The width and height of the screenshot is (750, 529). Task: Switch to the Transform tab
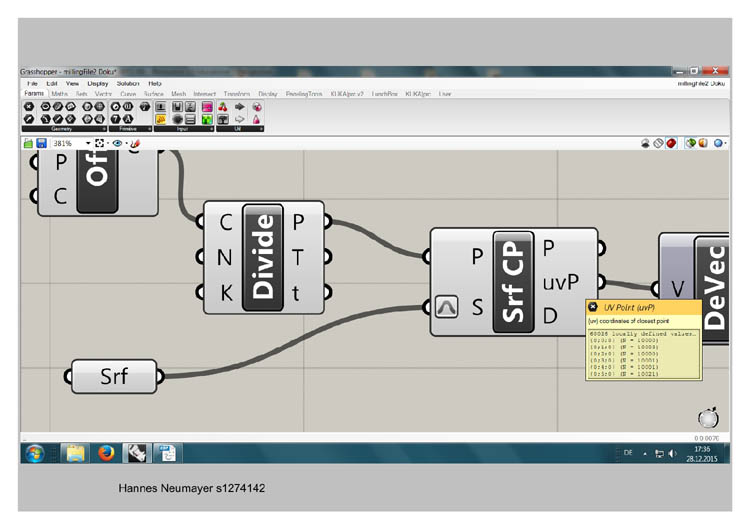pos(237,94)
